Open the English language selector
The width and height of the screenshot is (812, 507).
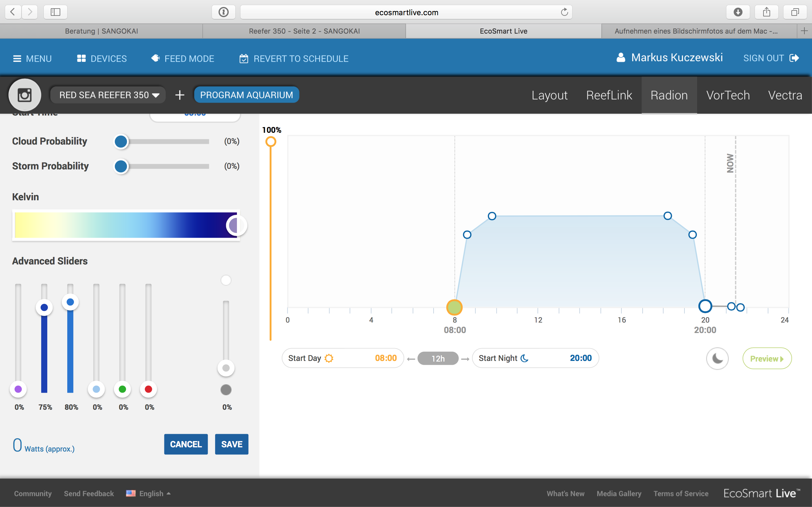149,493
